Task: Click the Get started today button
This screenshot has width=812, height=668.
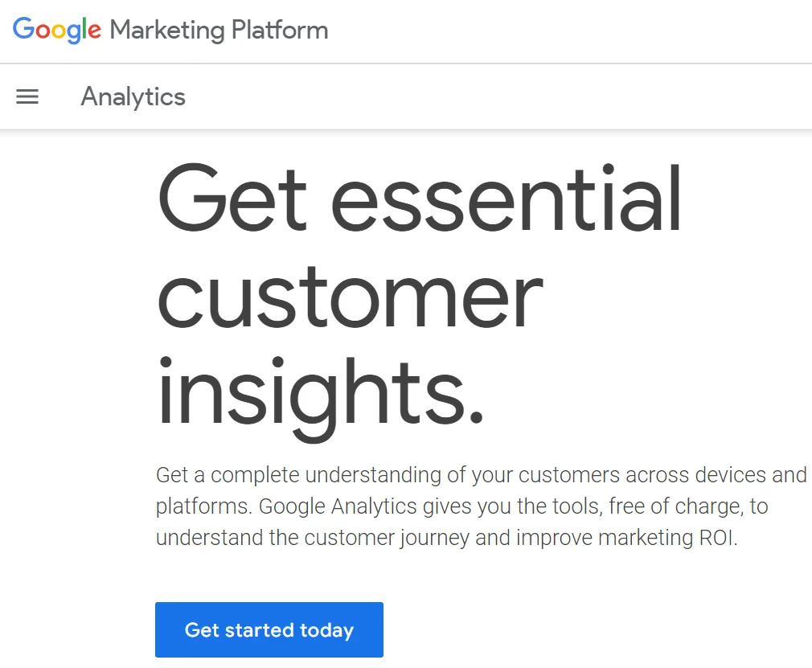Action: (269, 629)
